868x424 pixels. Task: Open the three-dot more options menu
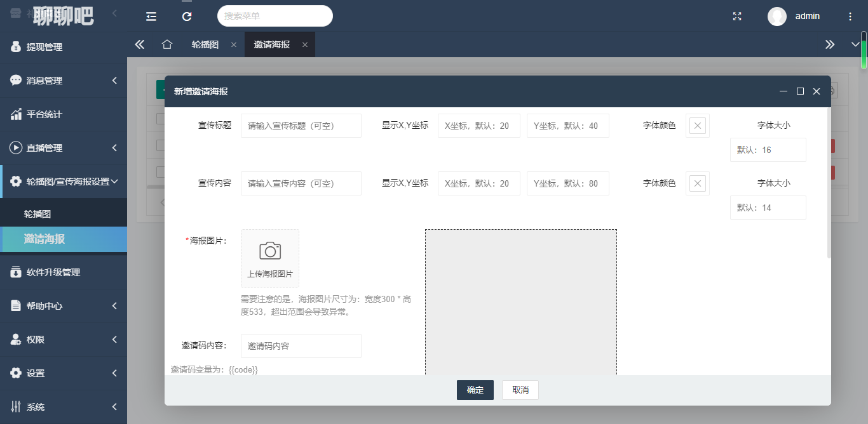[850, 17]
